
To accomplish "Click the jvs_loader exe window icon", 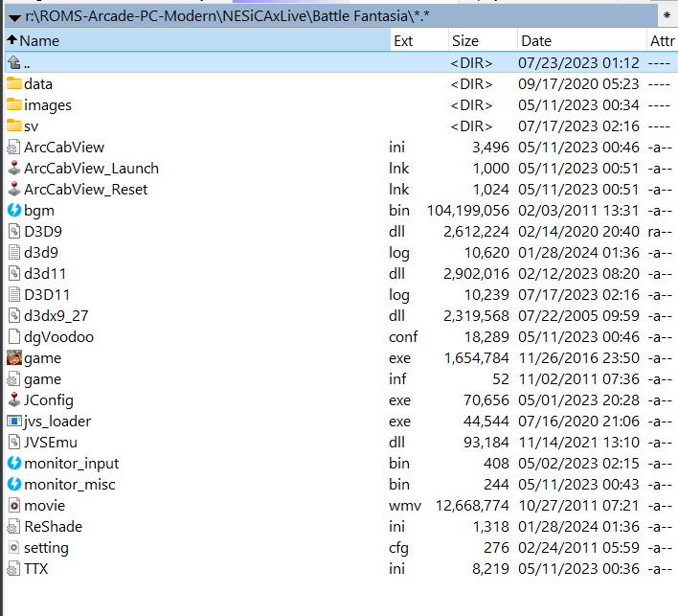I will click(14, 421).
